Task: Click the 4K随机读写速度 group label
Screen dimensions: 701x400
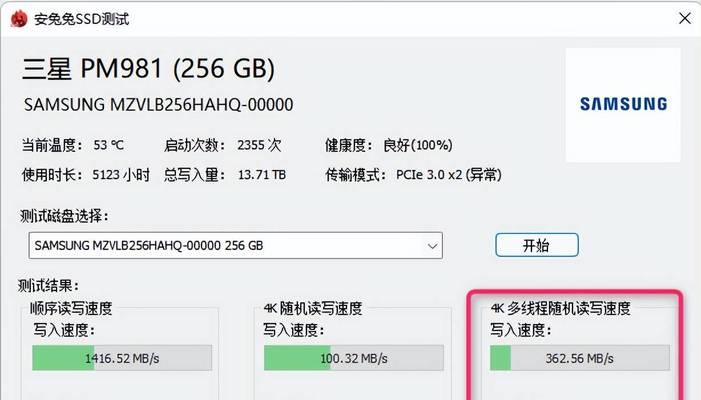Action: tap(313, 308)
